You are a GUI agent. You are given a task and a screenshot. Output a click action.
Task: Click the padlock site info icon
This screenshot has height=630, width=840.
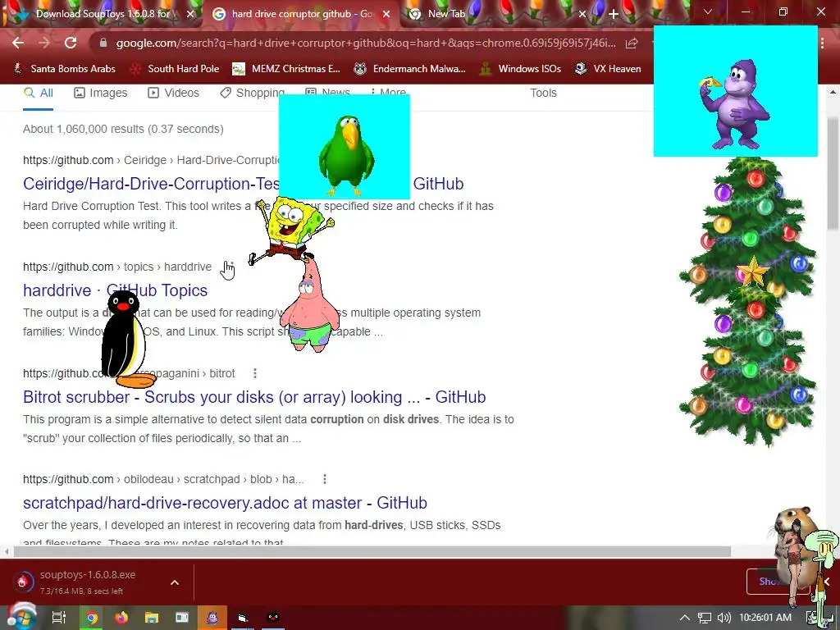[x=103, y=43]
